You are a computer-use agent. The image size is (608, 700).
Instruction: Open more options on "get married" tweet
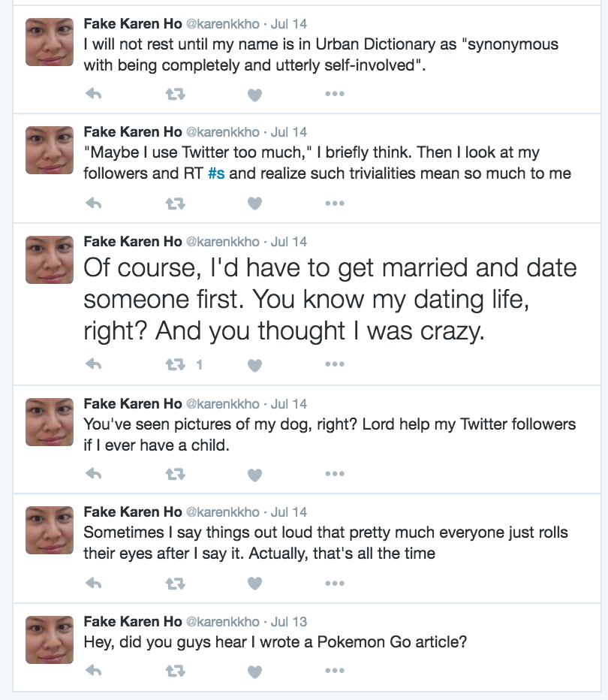point(334,365)
